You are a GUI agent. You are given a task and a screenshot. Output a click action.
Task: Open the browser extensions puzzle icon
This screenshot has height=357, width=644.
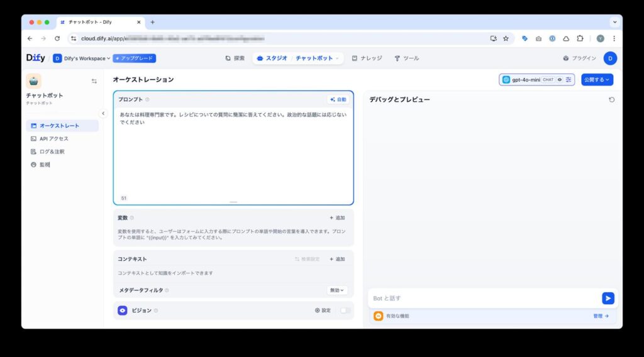coord(580,38)
